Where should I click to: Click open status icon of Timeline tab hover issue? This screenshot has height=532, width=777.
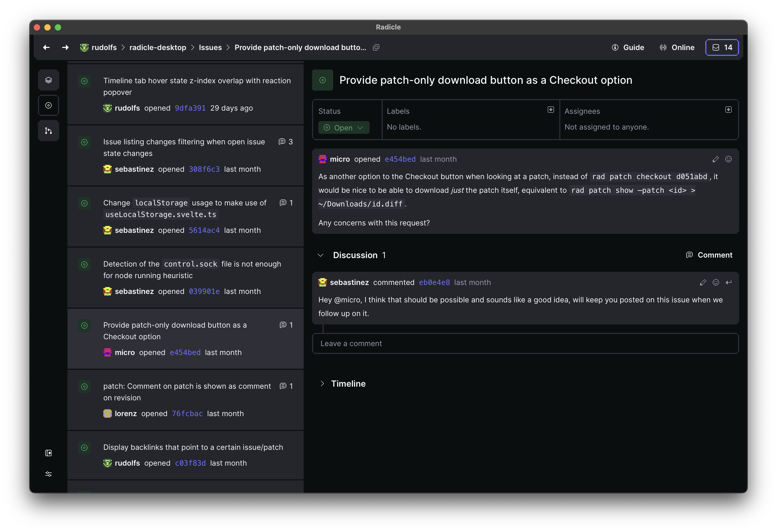coord(85,81)
